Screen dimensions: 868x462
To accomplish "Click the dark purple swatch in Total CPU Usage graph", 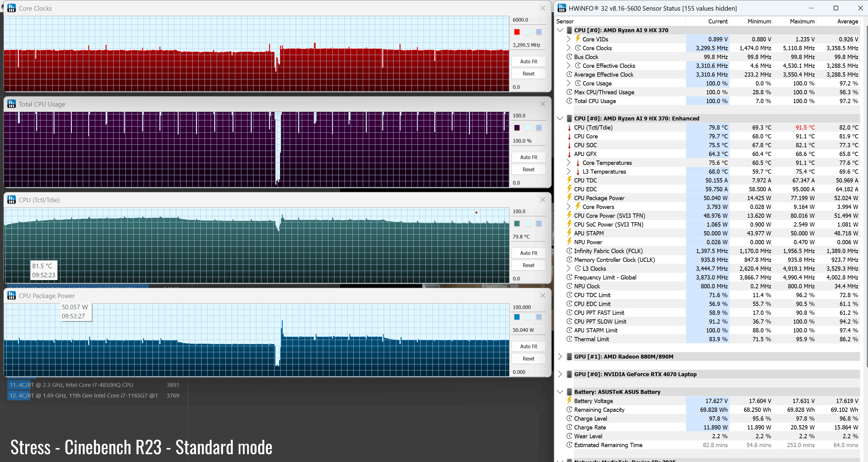I will (x=517, y=128).
